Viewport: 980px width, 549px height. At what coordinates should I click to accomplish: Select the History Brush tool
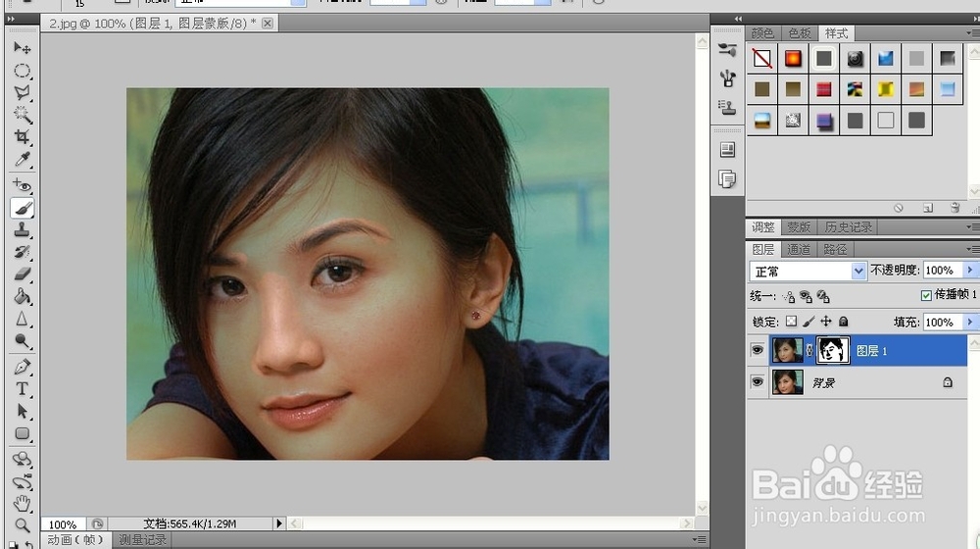pyautogui.click(x=22, y=252)
